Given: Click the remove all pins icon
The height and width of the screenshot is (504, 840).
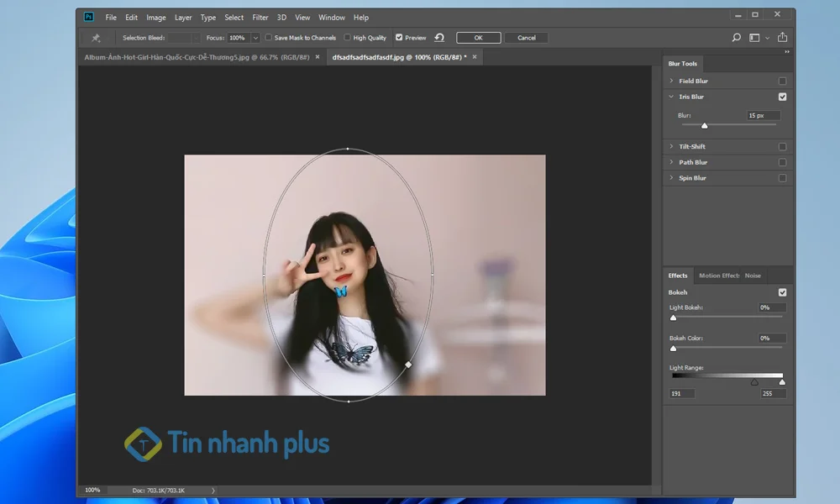Looking at the screenshot, I should coord(95,38).
